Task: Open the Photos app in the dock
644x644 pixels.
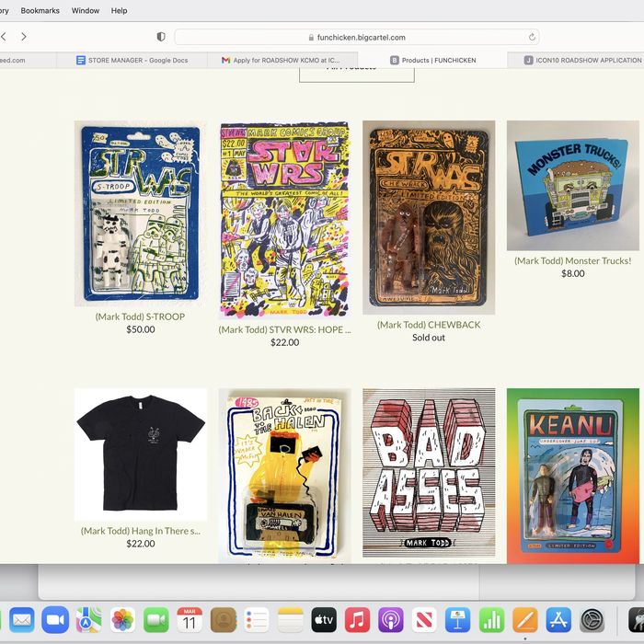Action: [x=122, y=620]
